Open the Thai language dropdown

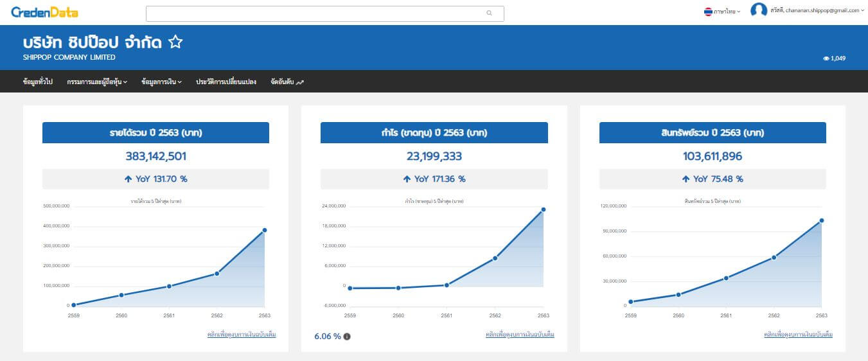726,12
